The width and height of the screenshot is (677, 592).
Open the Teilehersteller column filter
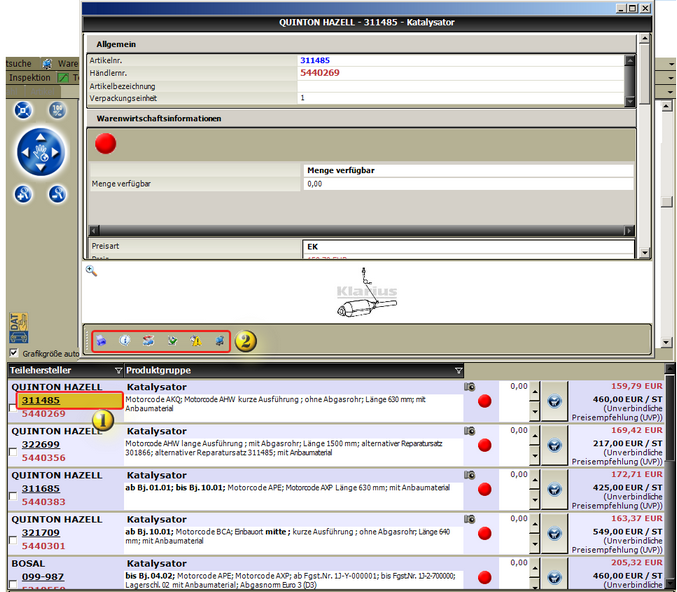118,370
